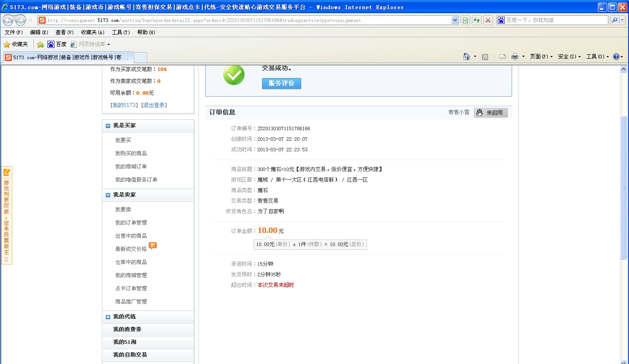Expand the address bar URL history dropdown
This screenshot has width=629, height=364.
click(455, 20)
